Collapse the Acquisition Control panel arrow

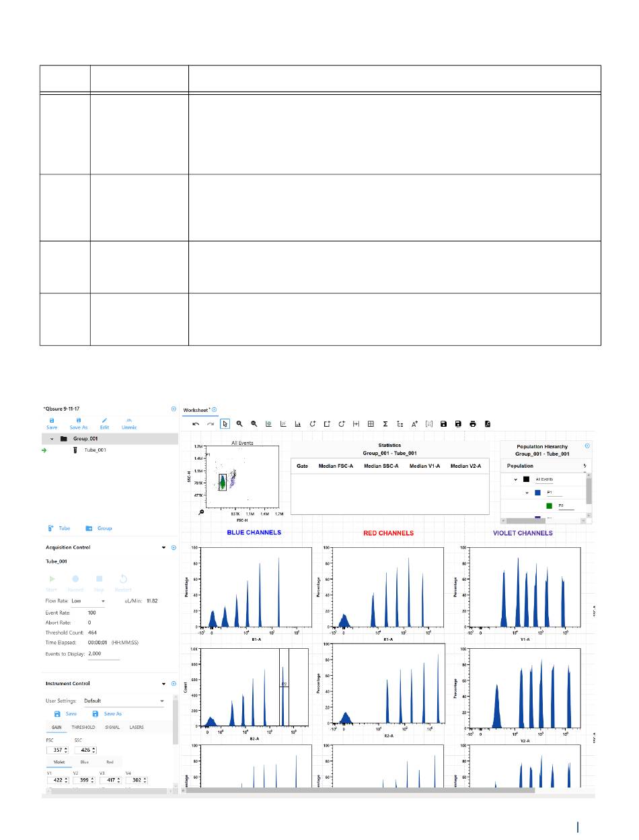point(164,548)
